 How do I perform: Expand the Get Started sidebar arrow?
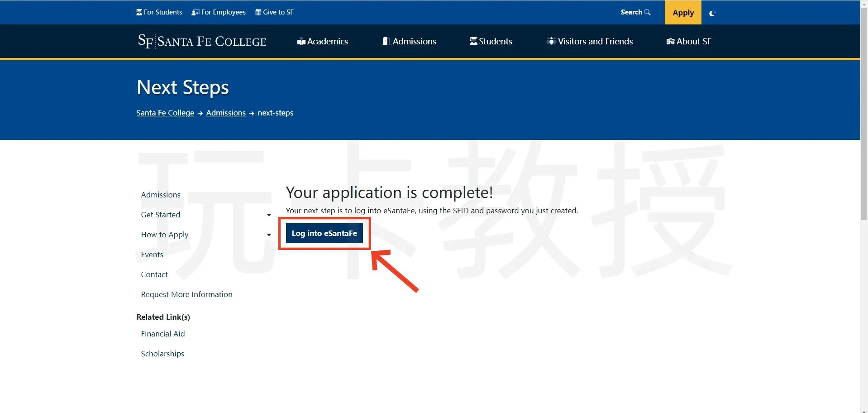coord(269,215)
